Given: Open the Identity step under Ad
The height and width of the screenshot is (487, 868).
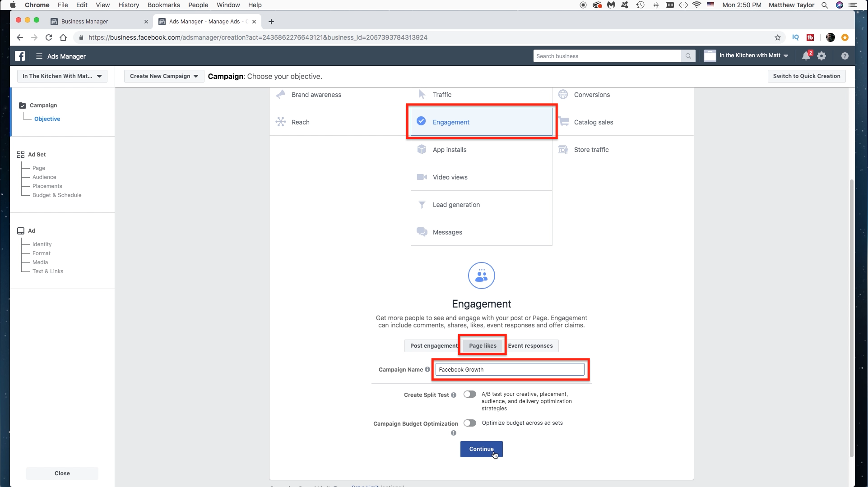Looking at the screenshot, I should (42, 244).
